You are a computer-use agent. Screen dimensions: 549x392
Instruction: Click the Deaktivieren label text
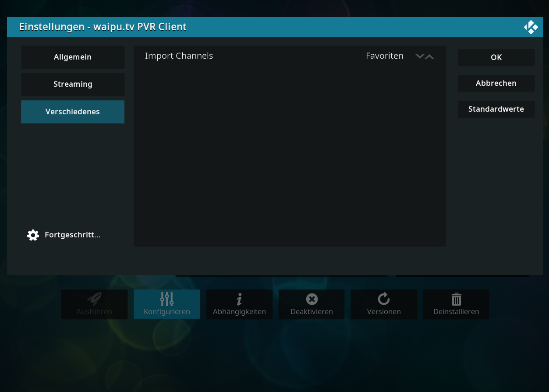click(312, 312)
